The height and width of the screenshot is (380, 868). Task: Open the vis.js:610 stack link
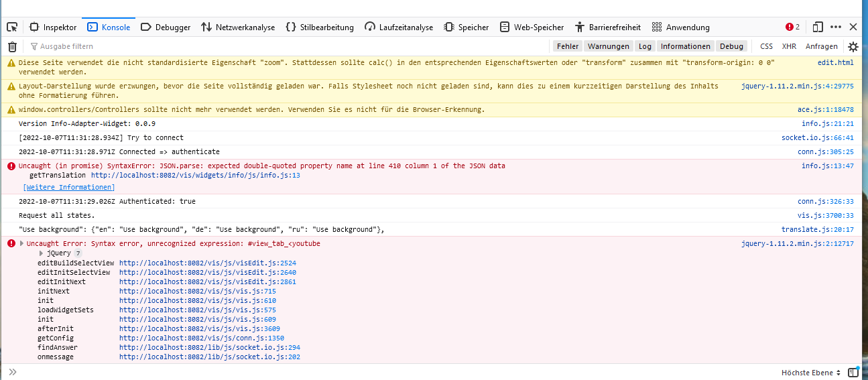click(x=198, y=301)
